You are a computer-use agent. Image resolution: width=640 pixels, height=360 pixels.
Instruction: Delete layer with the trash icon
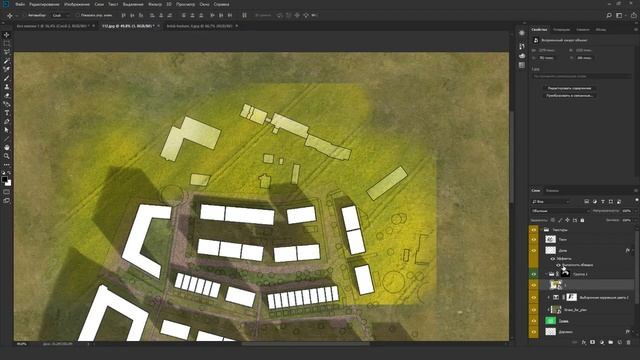629,342
